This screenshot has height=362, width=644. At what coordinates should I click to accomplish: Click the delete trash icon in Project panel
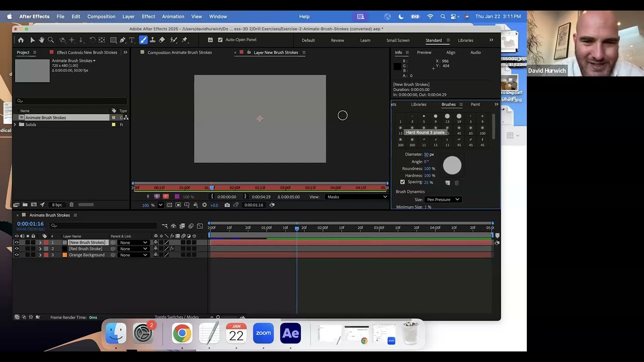[71, 205]
